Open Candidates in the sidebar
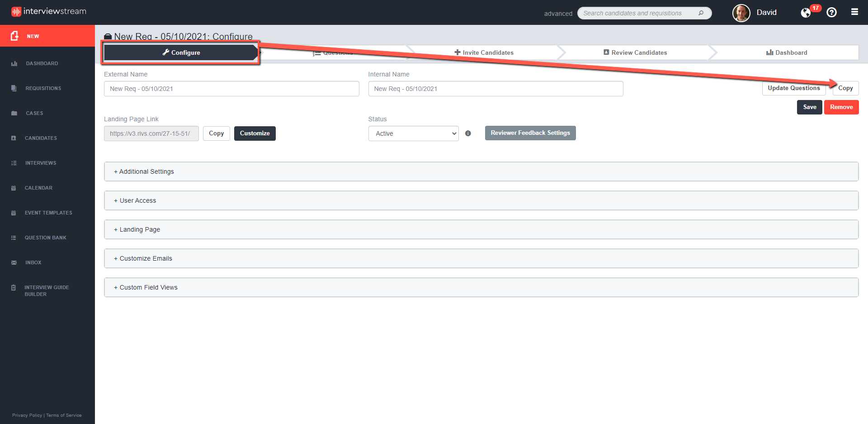868x424 pixels. click(x=41, y=138)
